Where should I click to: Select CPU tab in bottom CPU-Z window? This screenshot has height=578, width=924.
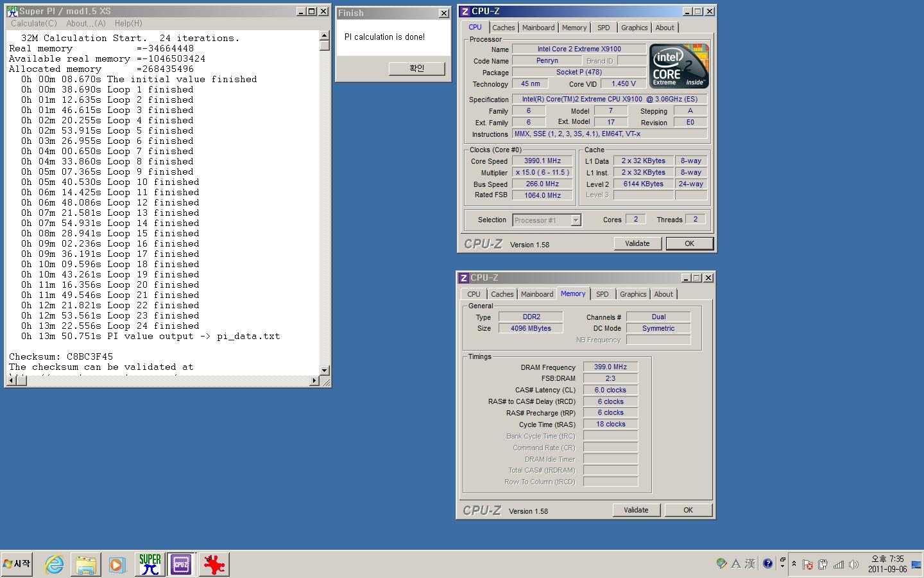pyautogui.click(x=474, y=294)
